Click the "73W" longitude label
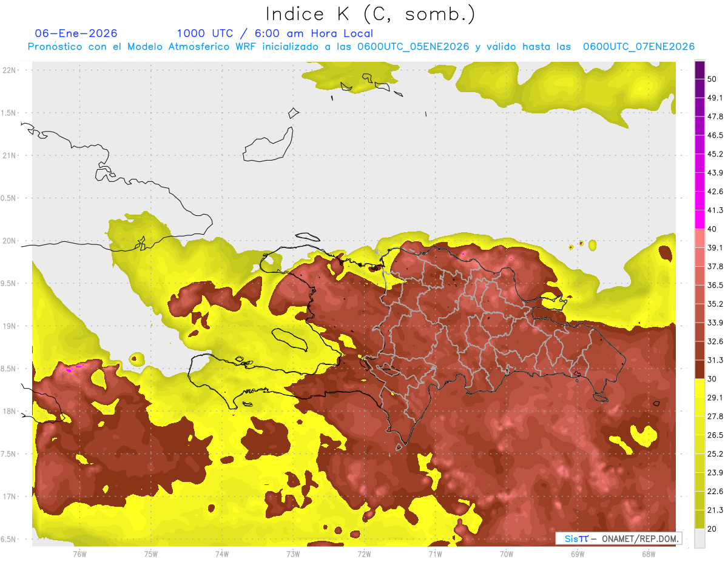This screenshot has width=728, height=562. click(x=293, y=554)
